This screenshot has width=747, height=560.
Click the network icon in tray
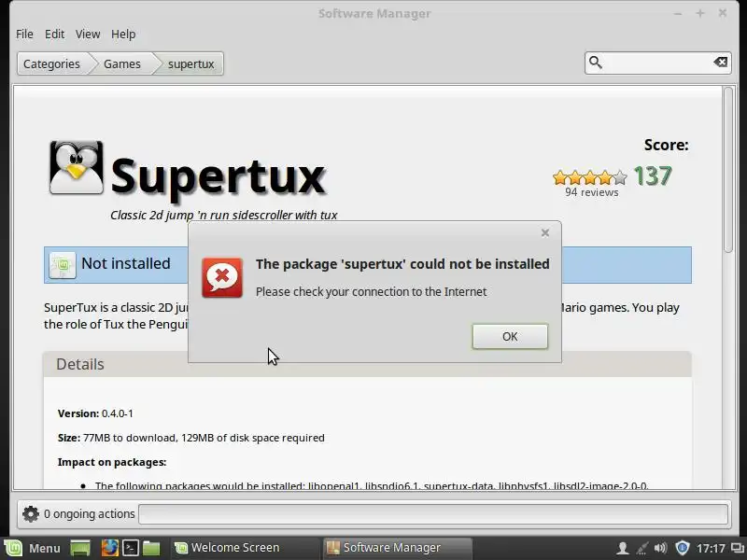click(641, 548)
